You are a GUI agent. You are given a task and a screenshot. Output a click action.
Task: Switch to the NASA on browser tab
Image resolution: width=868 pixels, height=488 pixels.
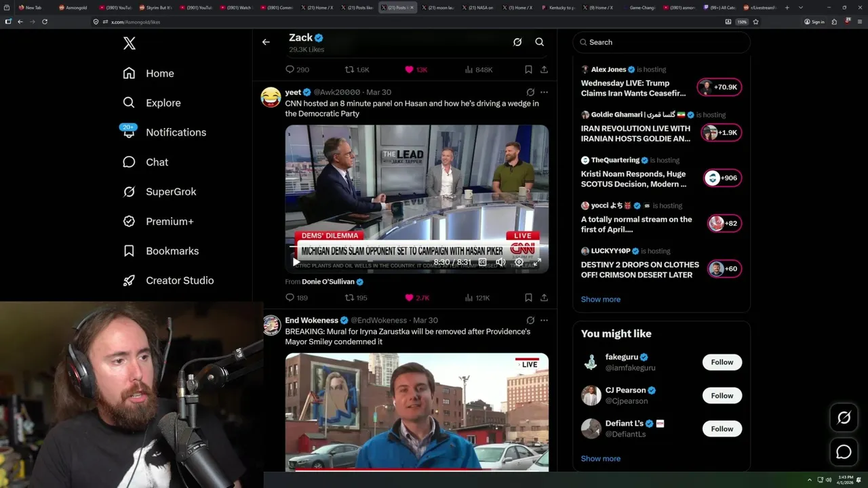479,7
